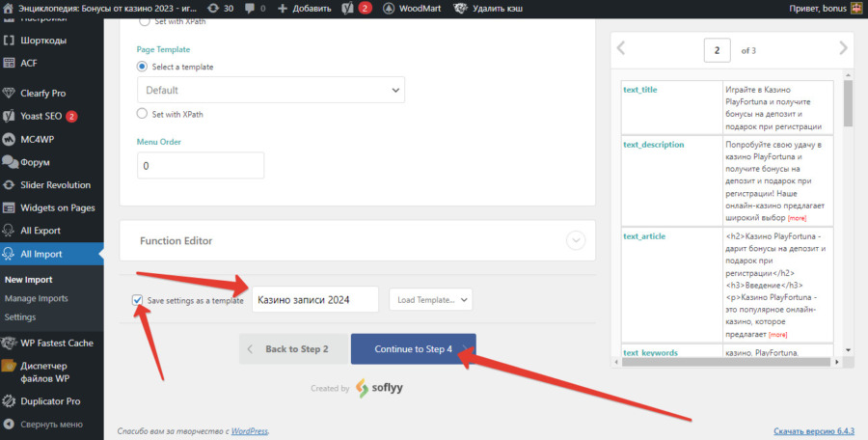Go to previous record with left arrow
Screen dimensions: 868x440
[x=621, y=48]
